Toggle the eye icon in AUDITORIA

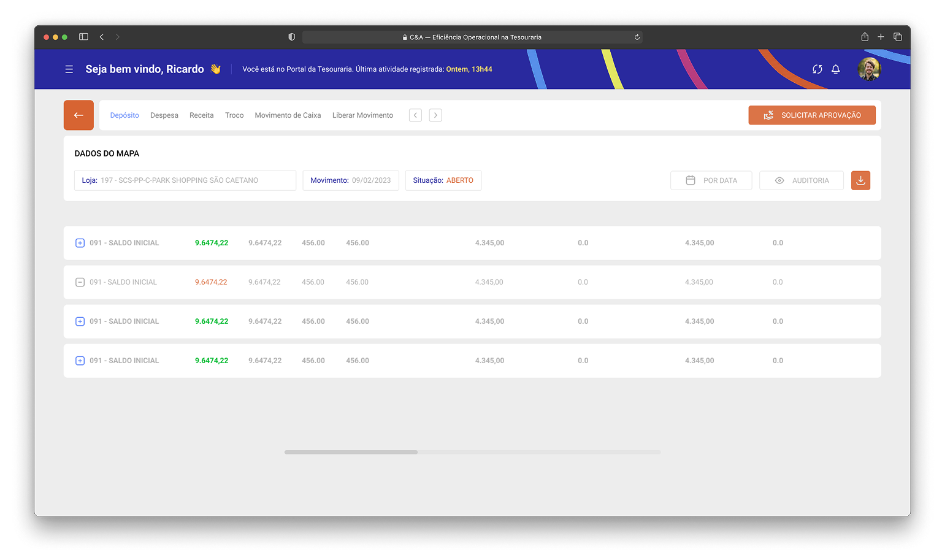tap(779, 180)
